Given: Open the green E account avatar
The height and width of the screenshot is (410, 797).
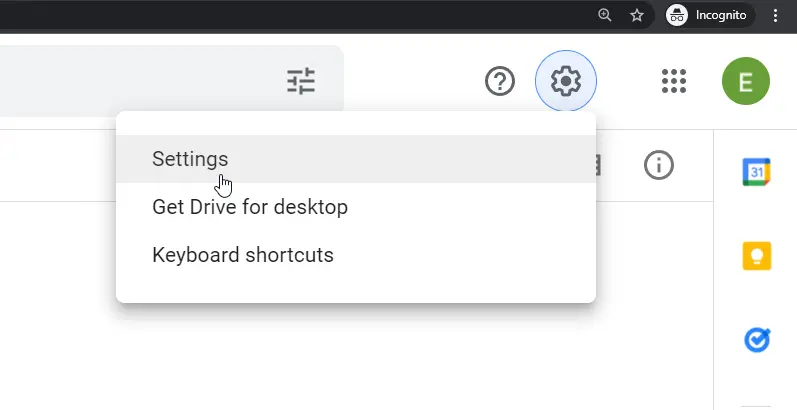Looking at the screenshot, I should point(746,81).
